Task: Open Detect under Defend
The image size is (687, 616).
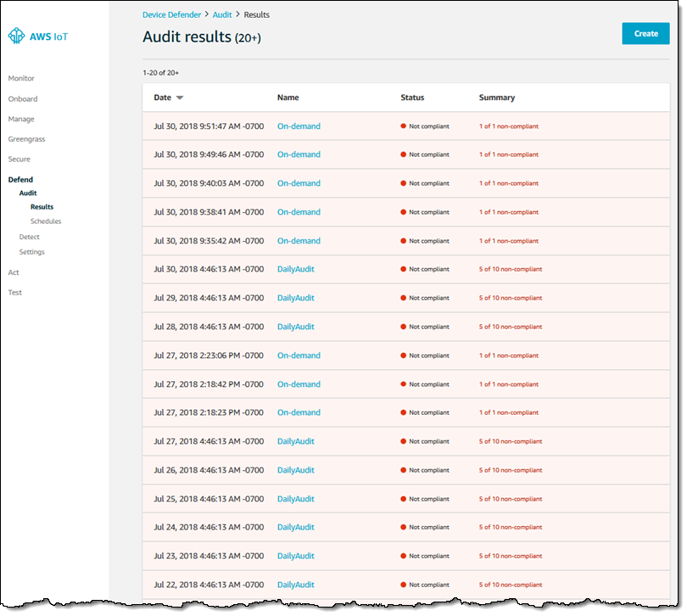Action: pos(30,238)
